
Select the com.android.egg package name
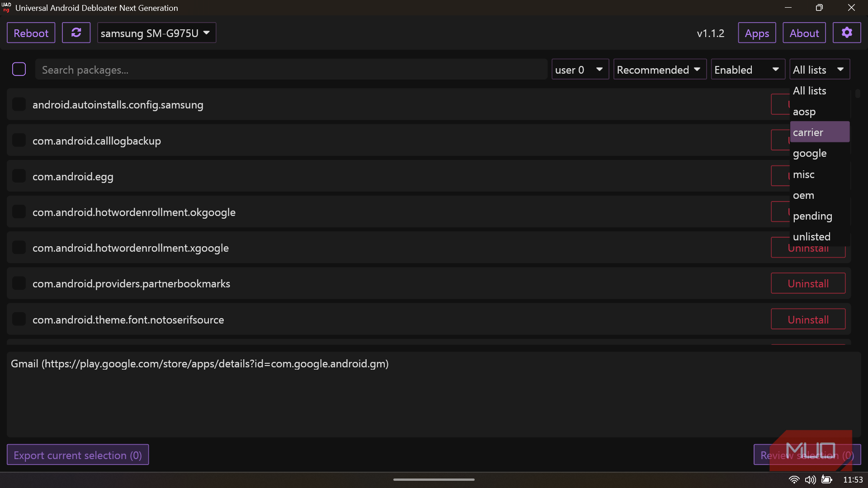pos(73,177)
